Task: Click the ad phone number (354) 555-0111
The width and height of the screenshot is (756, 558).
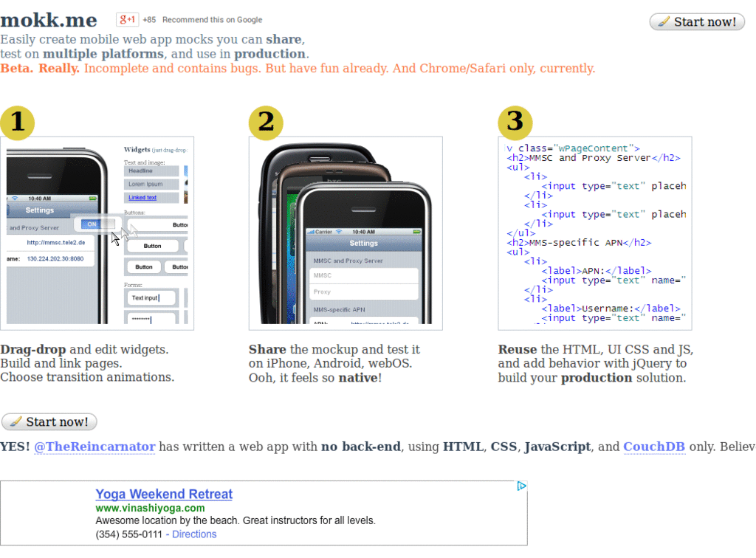Action: point(128,534)
